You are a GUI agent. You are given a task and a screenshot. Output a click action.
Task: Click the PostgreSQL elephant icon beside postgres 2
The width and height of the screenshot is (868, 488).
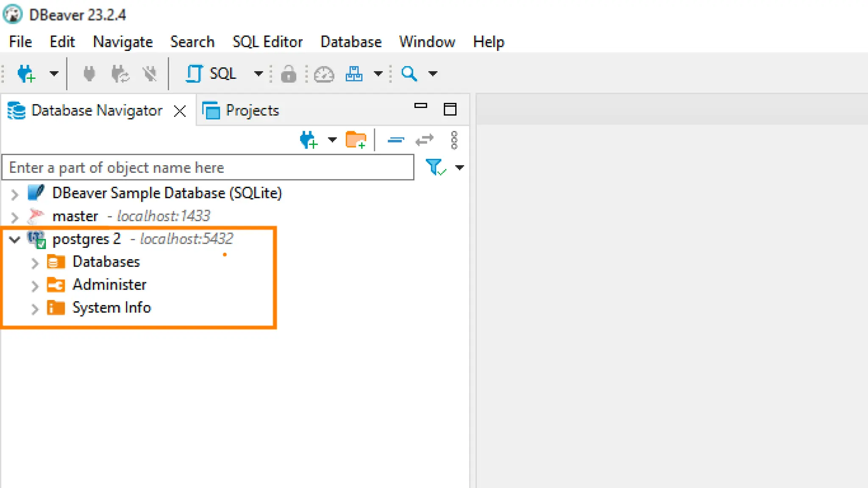click(x=36, y=239)
